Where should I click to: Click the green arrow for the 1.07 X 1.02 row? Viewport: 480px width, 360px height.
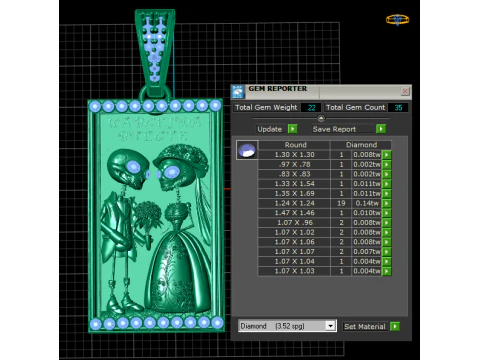tap(387, 232)
